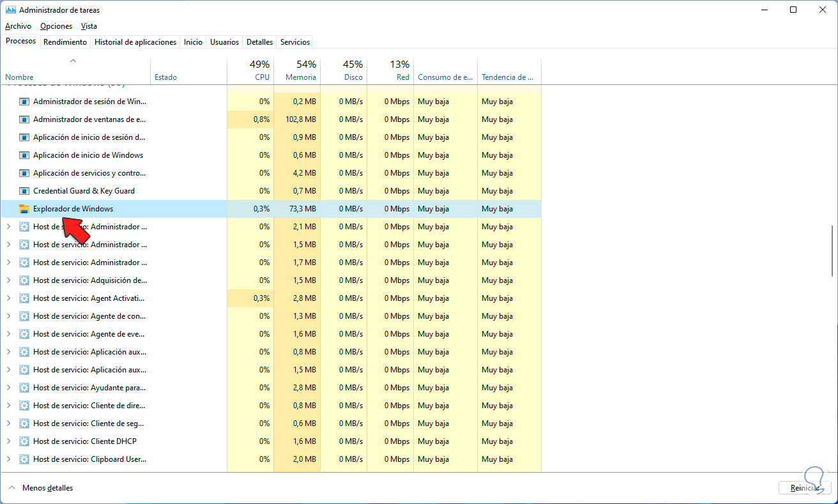Expand the Host de servicio: Adquisición de… group
This screenshot has width=838, height=504.
(x=8, y=280)
